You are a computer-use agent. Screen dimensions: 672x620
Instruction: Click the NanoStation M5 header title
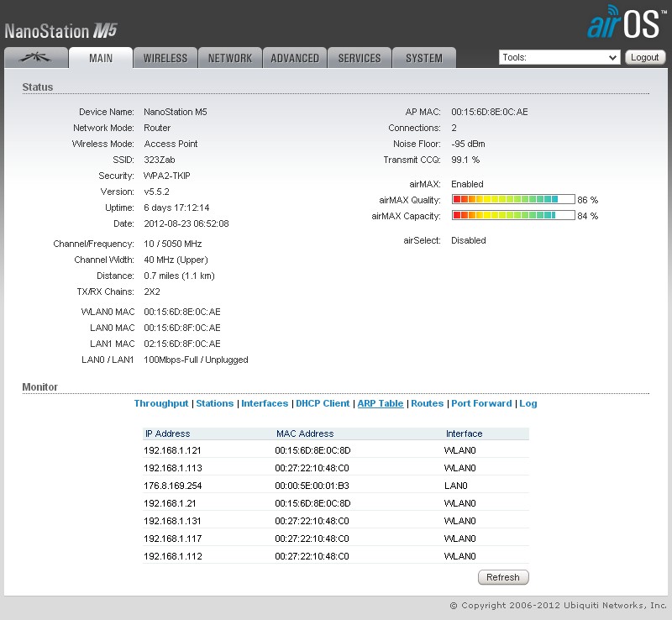coord(60,31)
